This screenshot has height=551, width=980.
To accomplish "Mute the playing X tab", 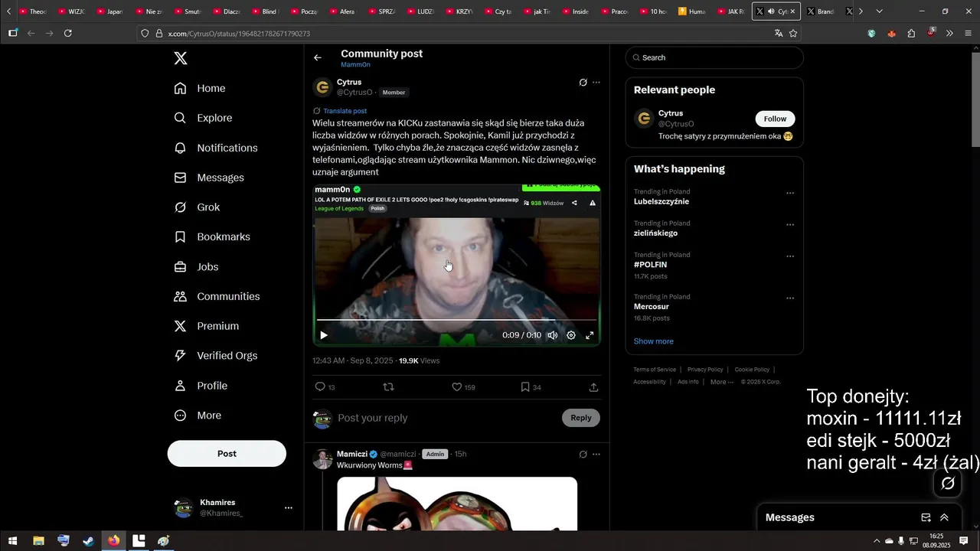I will 771,11.
